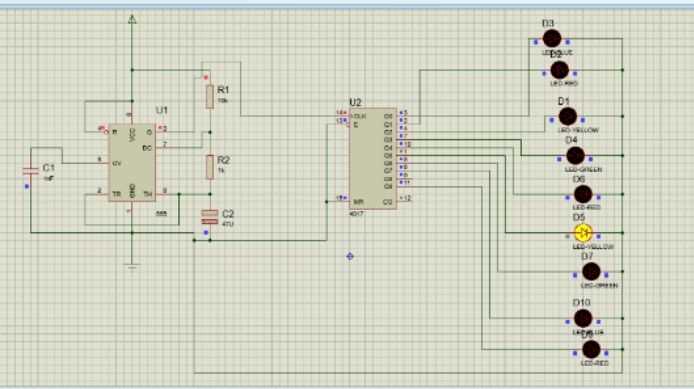This screenshot has width=694, height=389.
Task: Select the D3 blue LED
Action: pyautogui.click(x=552, y=39)
